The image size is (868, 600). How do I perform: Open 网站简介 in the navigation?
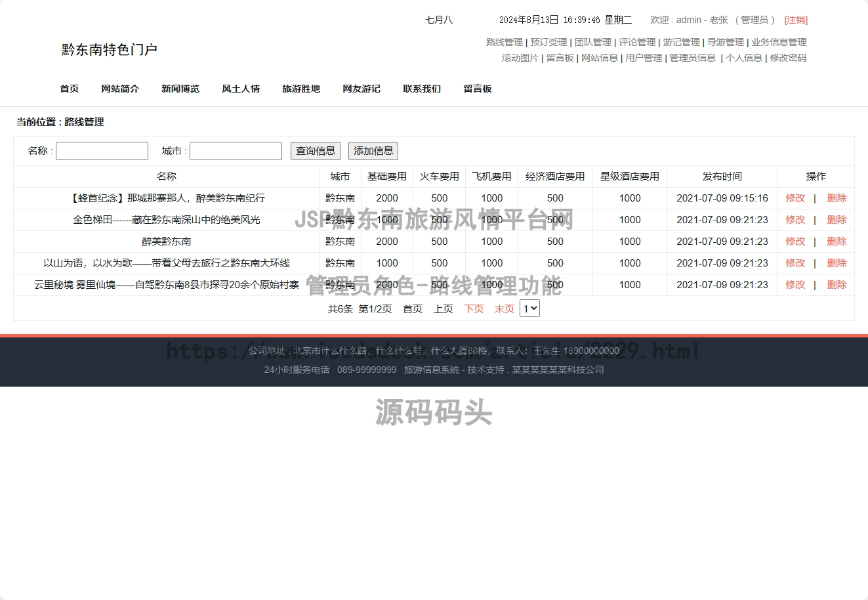120,89
